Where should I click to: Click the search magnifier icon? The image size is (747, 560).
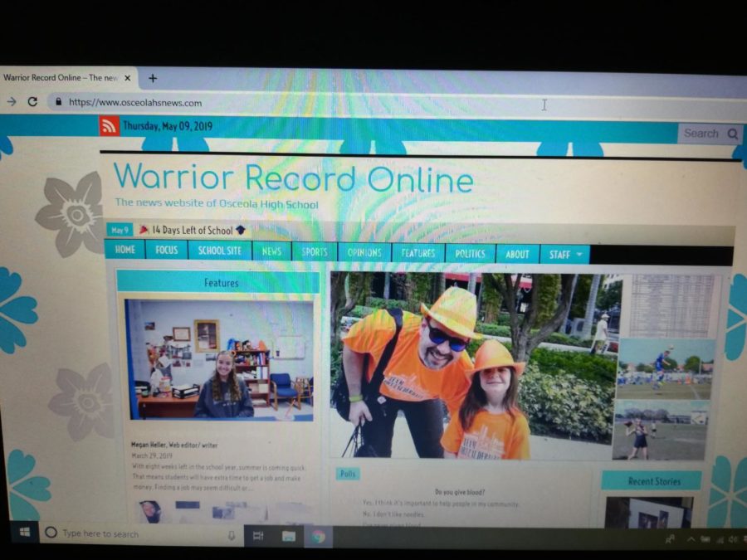[x=733, y=134]
